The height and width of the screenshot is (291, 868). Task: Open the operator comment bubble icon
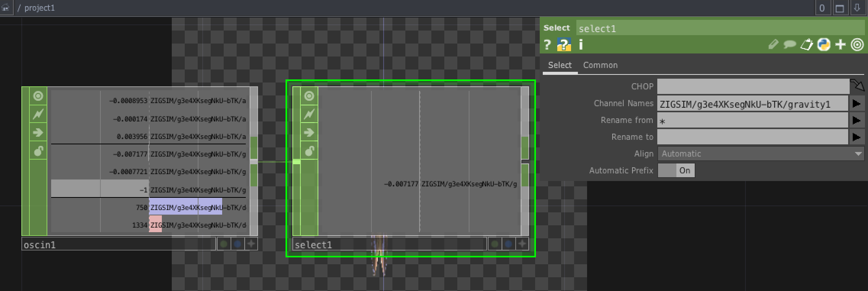pyautogui.click(x=789, y=45)
